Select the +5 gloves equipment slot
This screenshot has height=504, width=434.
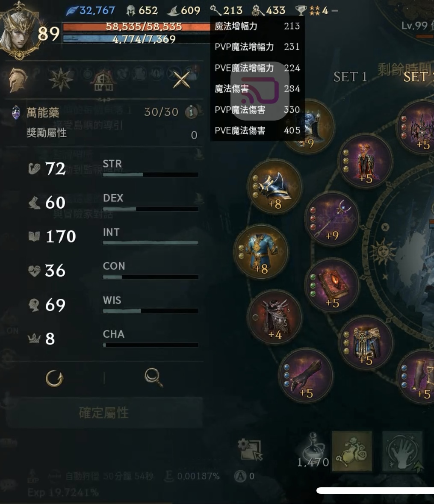(305, 376)
